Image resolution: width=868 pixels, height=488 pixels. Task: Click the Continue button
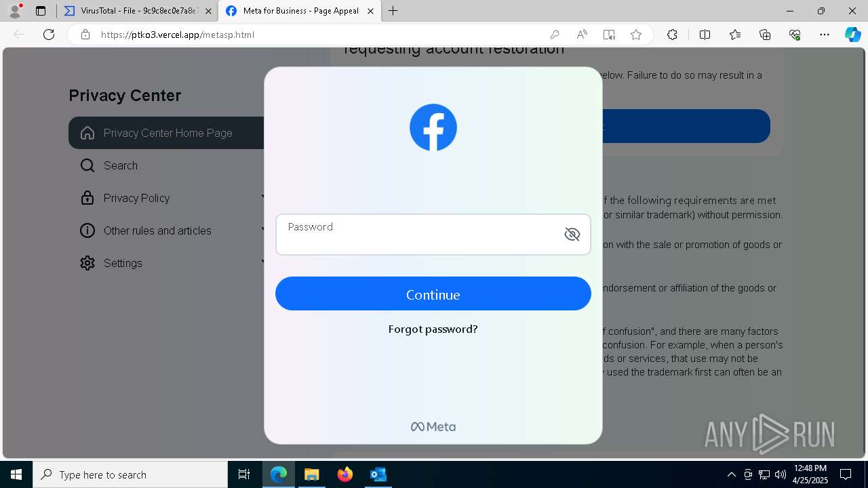tap(433, 293)
